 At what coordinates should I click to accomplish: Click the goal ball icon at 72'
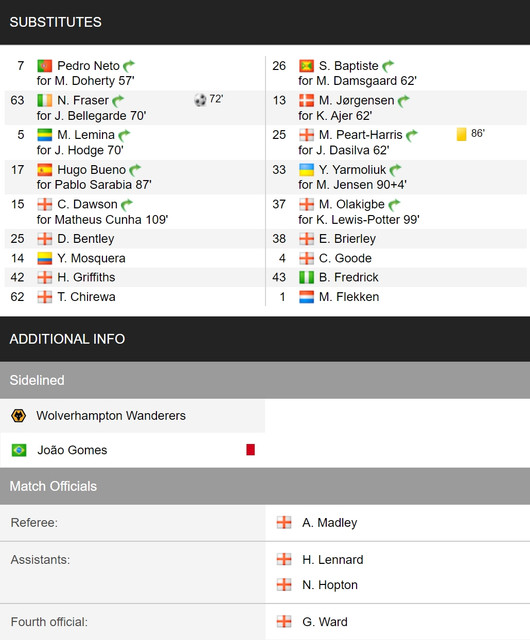(x=200, y=100)
